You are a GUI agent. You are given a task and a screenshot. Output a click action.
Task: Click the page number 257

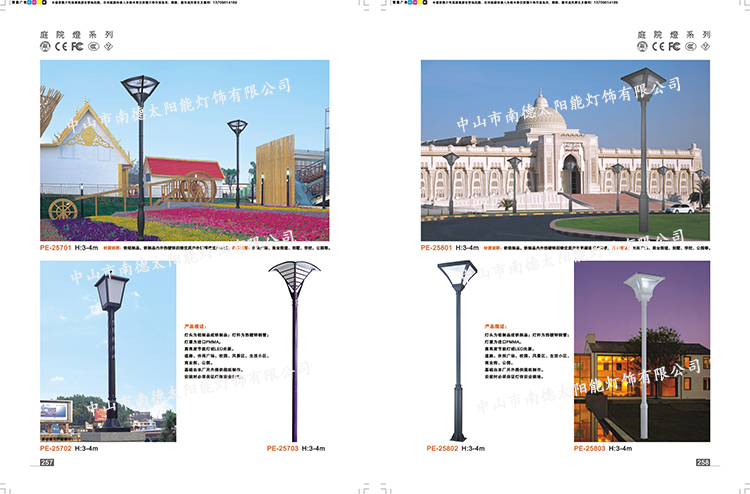tap(46, 463)
